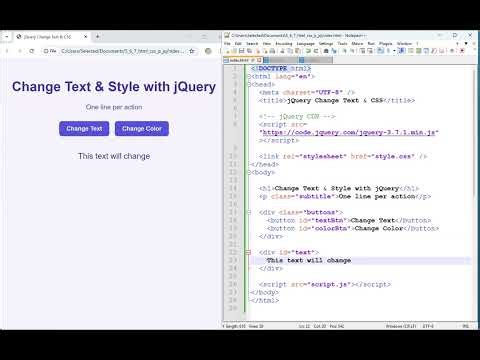Click the Change Text button
480x360 pixels.
84,129
